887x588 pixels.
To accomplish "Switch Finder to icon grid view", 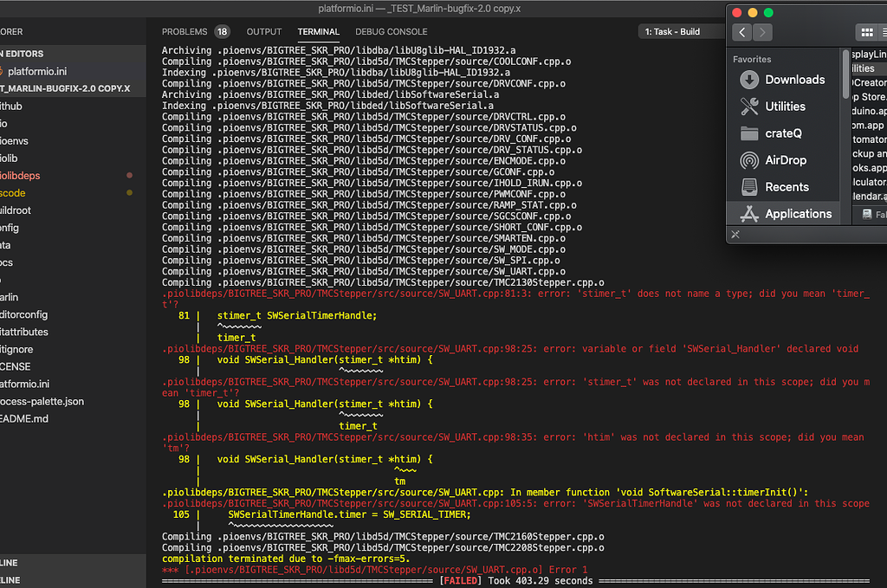I will [866, 33].
